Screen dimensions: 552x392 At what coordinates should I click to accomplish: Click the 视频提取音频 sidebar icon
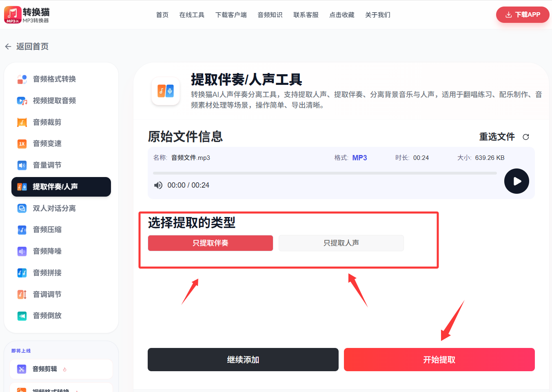click(x=22, y=101)
